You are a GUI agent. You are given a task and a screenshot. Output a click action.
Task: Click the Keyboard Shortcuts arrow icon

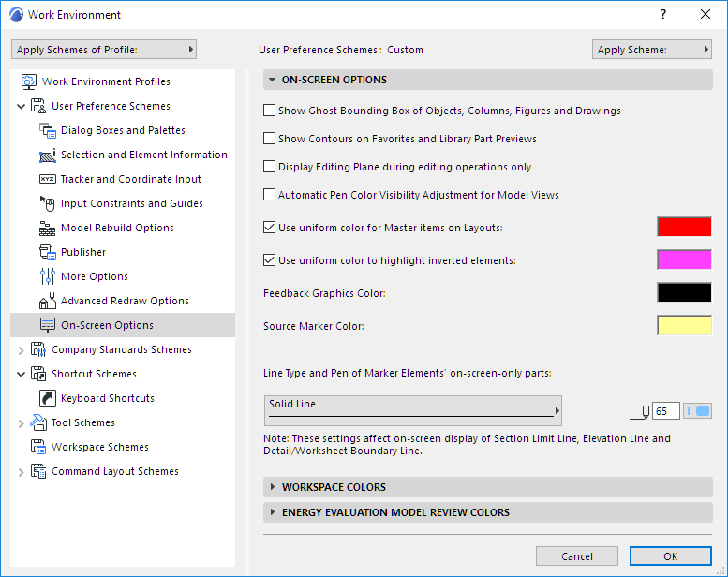coord(48,398)
